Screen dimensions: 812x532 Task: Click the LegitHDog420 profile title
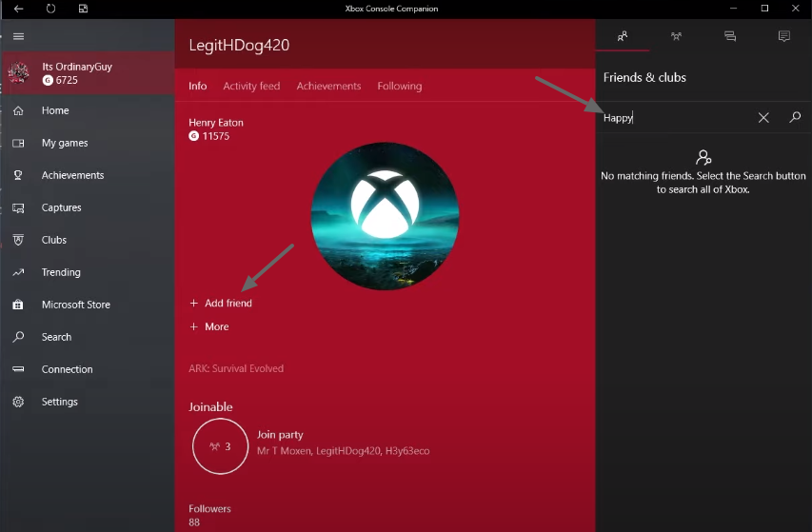tap(239, 45)
